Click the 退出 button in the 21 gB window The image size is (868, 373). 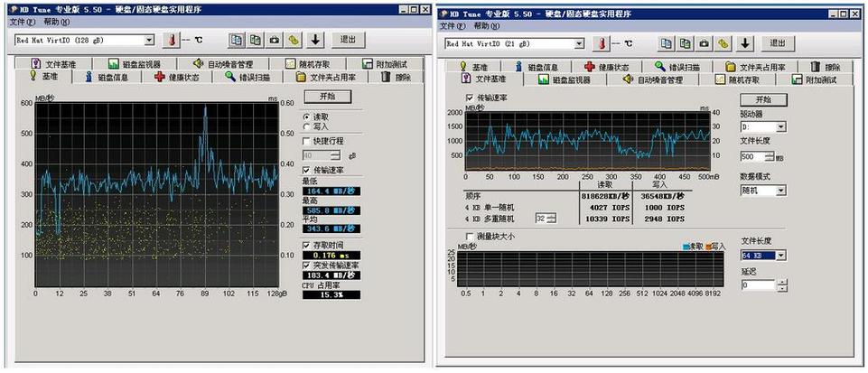(x=777, y=43)
